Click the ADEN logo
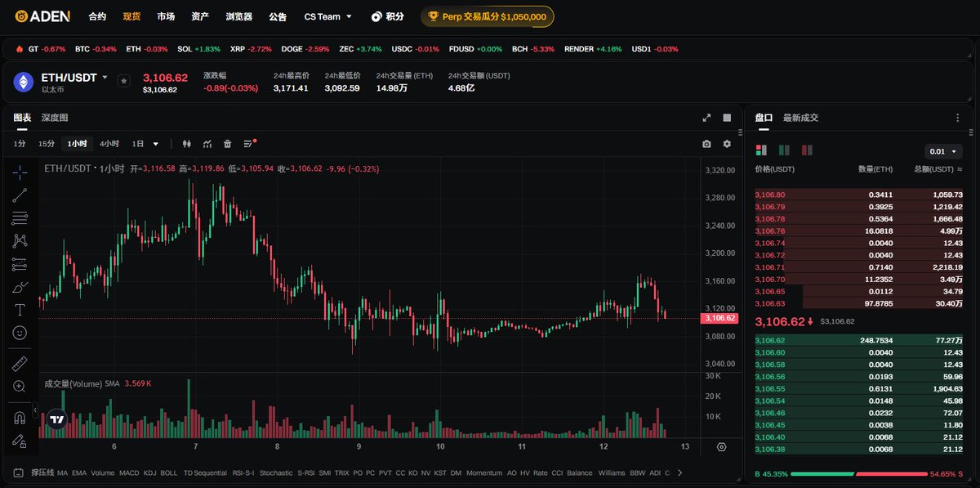This screenshot has width=980, height=488. click(x=42, y=16)
